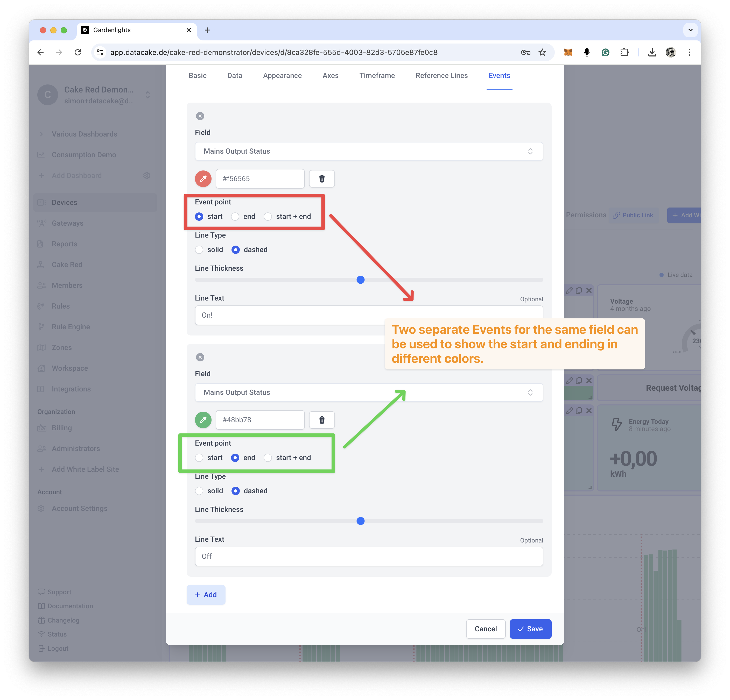Edit the widget above the Voltage card
Screen dimensions: 730x700
click(x=570, y=291)
